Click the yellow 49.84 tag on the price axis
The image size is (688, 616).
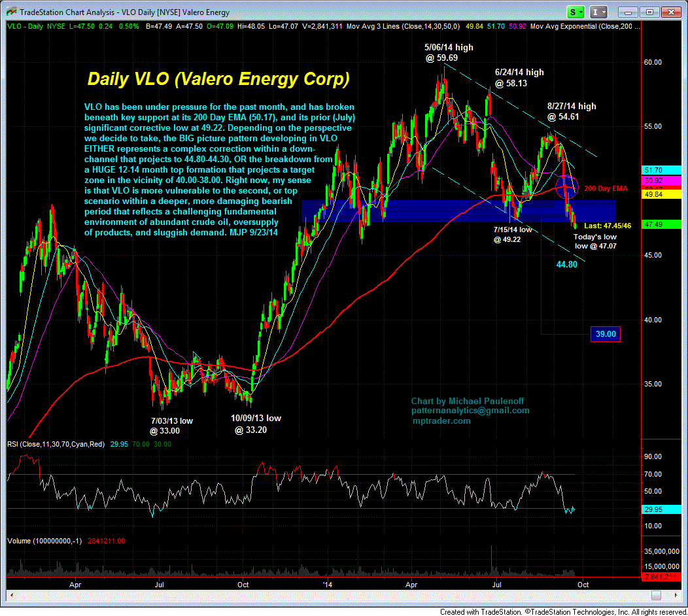[x=662, y=194]
